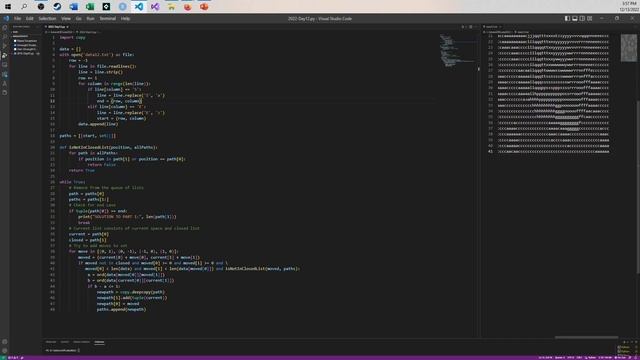Toggle the Raised Exceptions breakpoint checkbox
The image size is (640, 360).
[15, 41]
